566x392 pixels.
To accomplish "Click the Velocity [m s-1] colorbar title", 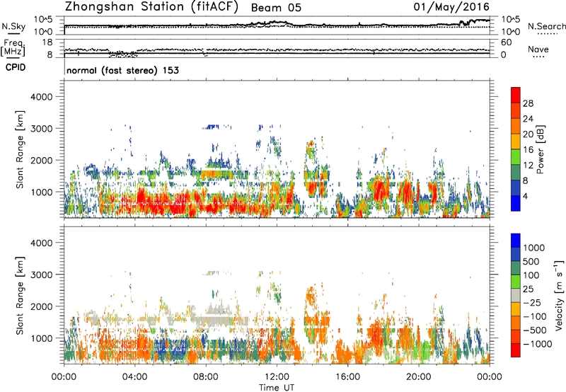I will point(559,295).
